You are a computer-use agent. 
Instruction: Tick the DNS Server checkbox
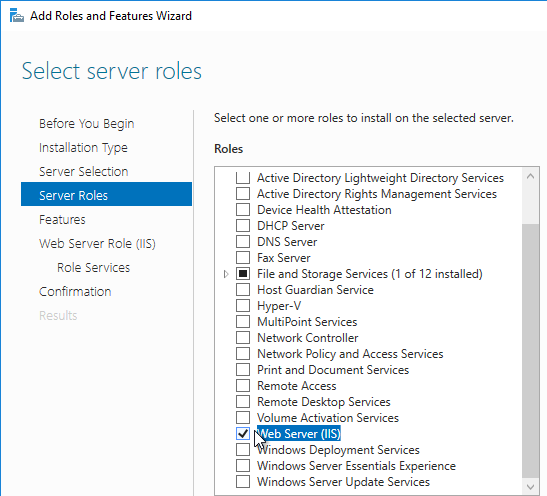(243, 242)
